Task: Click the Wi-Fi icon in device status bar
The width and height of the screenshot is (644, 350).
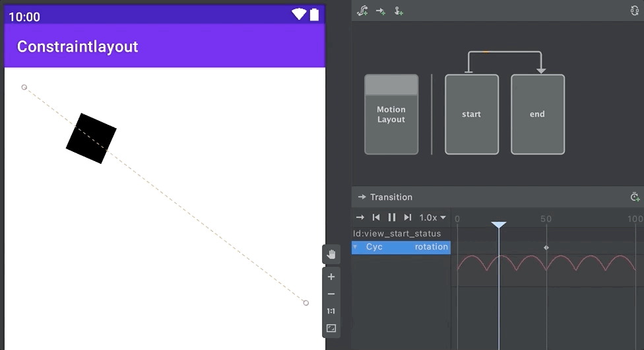Action: click(x=299, y=15)
